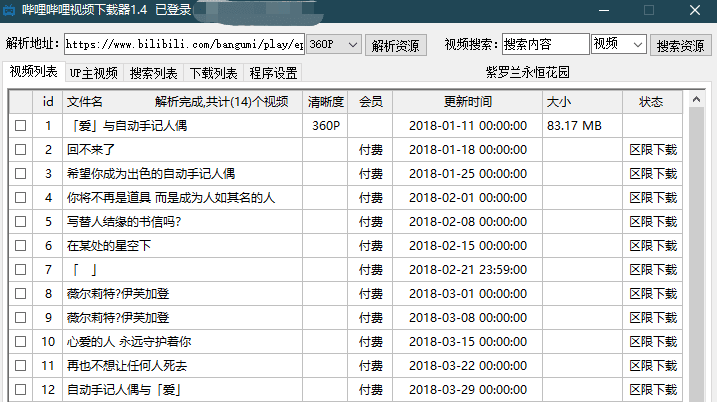
Task: Select the checkbox on row id 10
Action: [21, 342]
